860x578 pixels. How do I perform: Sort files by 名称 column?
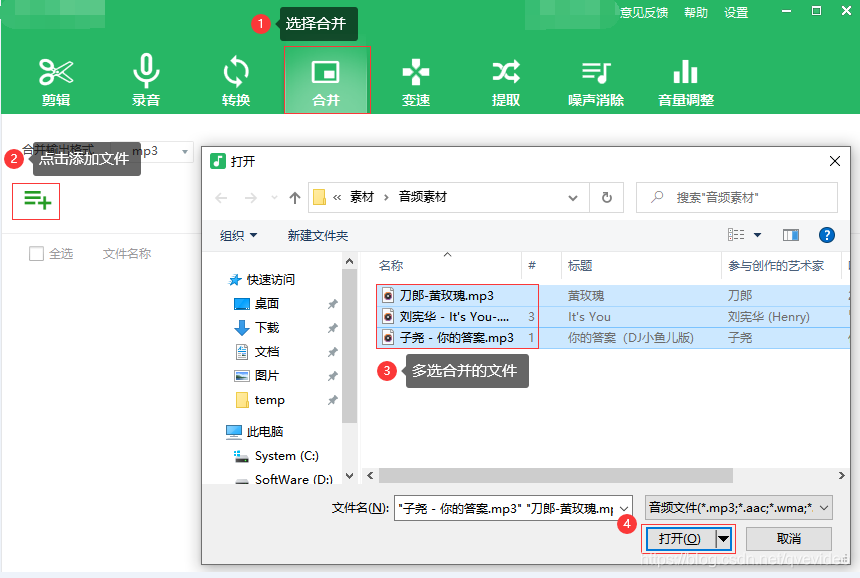(x=391, y=265)
